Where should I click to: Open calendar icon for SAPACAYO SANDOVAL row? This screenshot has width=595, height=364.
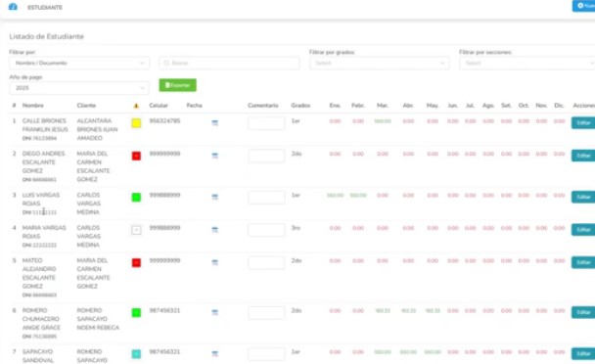[x=214, y=353]
